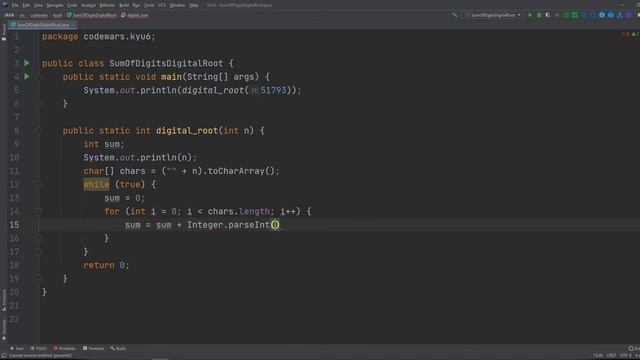The width and height of the screenshot is (640, 360).
Task: Collapse digital_root method using fold marker on line 8
Action: tap(38, 131)
